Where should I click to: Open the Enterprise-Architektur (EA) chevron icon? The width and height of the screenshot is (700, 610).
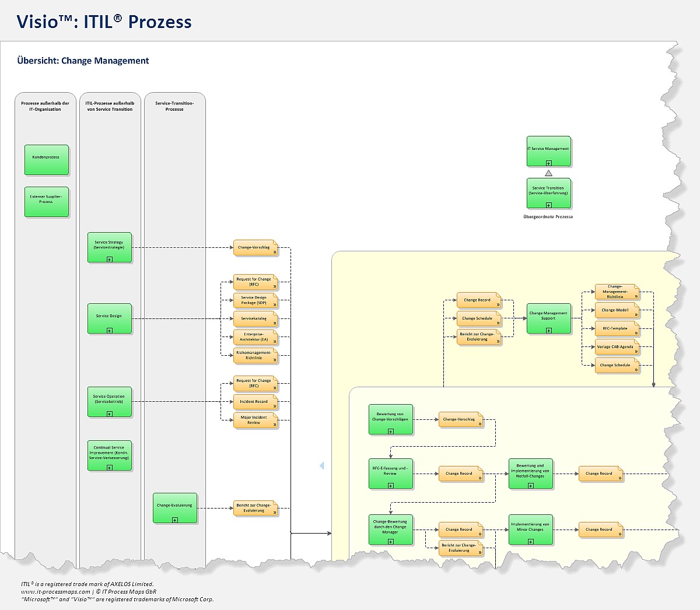click(274, 341)
